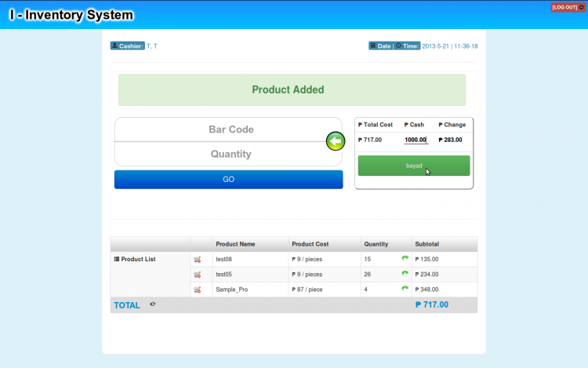Image resolution: width=588 pixels, height=368 pixels.
Task: Focus the Quantity input field
Action: [228, 154]
